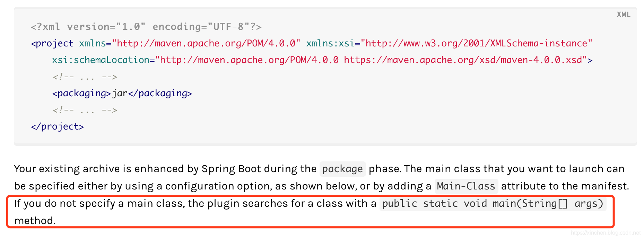Viewport: 644px width, 239px height.
Task: Click the 'public static void main(String[] args)' code
Action: coord(493,204)
